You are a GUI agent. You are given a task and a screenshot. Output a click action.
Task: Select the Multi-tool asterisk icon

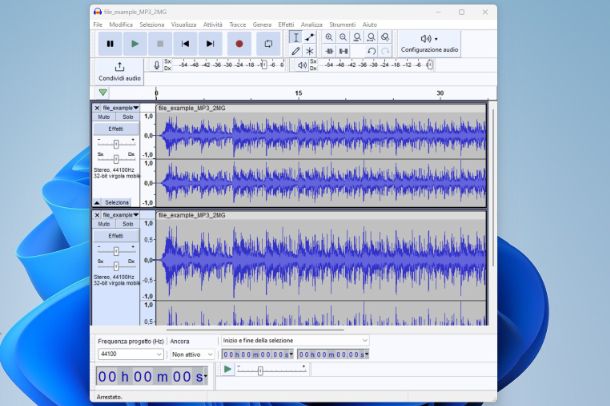tap(310, 51)
